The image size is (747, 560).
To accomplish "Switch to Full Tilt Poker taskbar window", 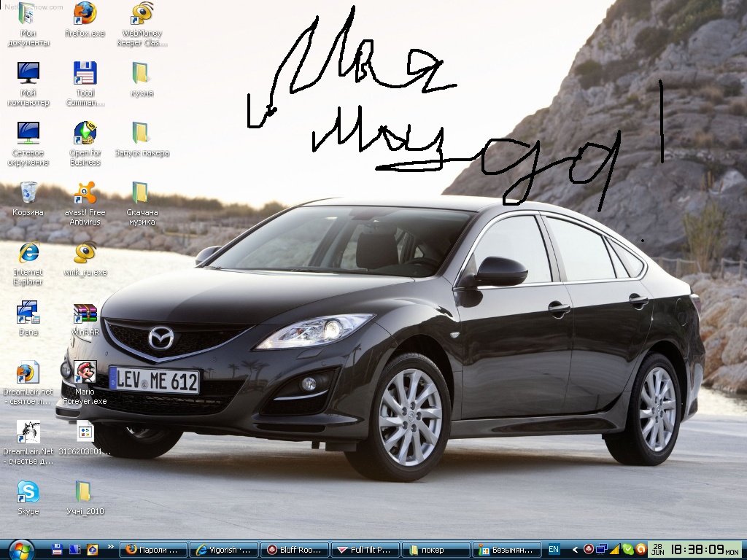I will (365, 550).
